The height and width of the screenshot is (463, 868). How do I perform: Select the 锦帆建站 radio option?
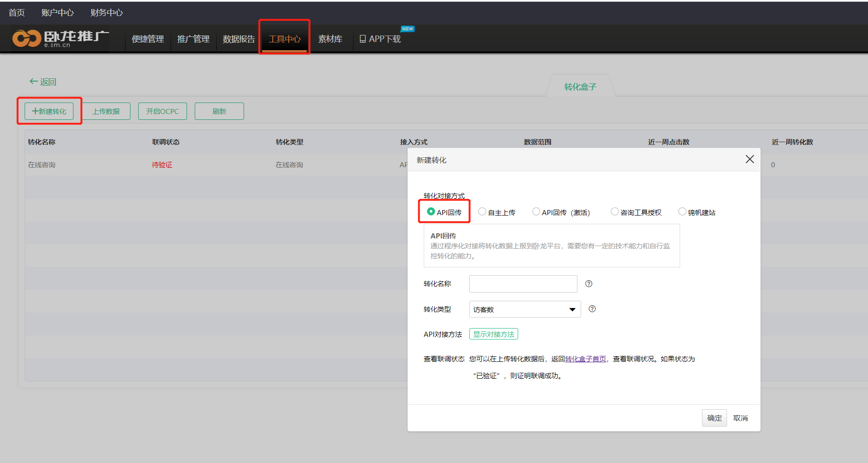click(x=682, y=212)
